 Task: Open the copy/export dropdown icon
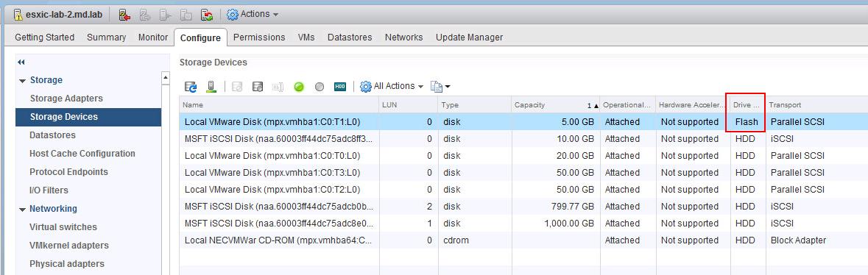[440, 86]
